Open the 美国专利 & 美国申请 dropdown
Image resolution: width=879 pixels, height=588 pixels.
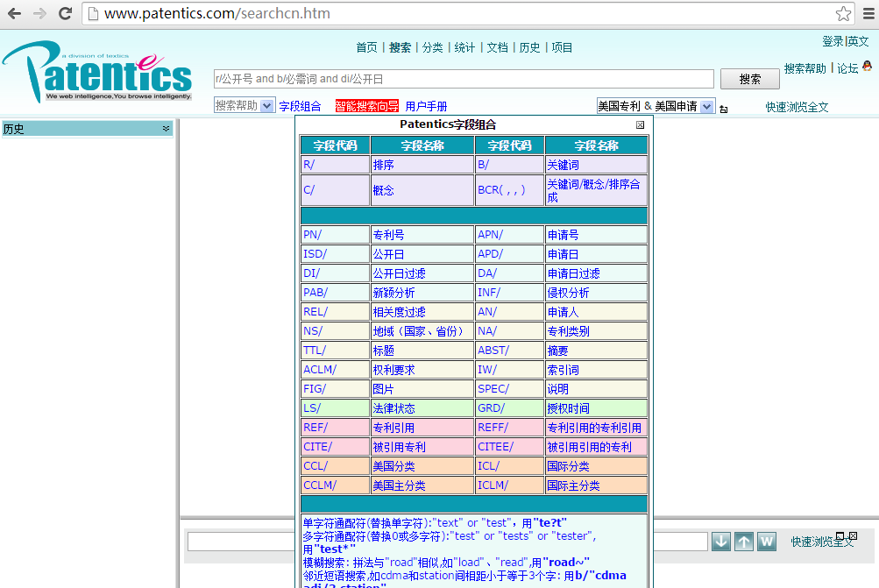[x=656, y=106]
